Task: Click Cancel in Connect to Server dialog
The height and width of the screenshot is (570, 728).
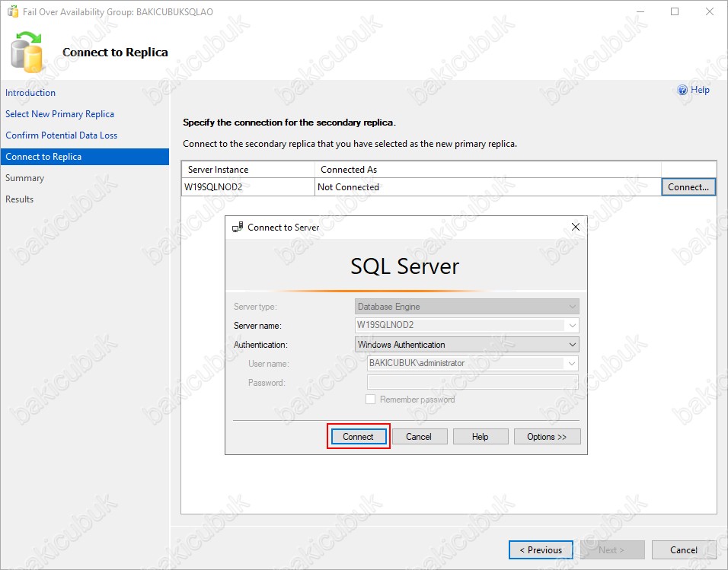Action: pos(420,437)
